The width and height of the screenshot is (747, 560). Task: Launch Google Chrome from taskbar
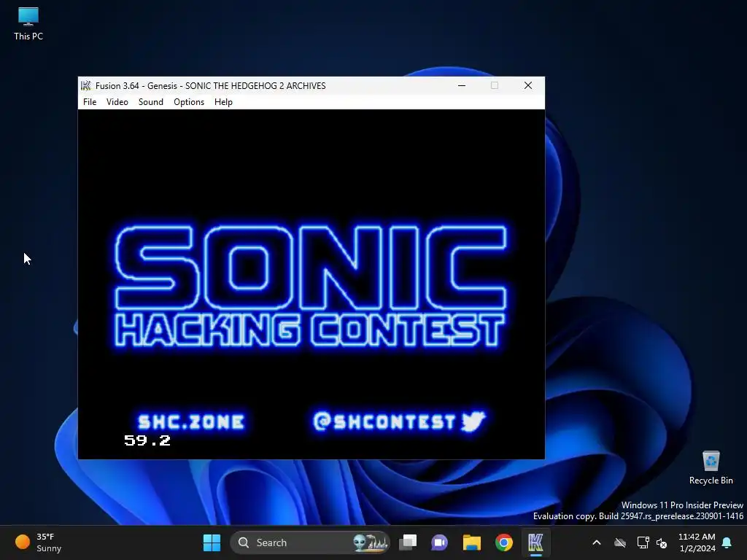pos(503,542)
